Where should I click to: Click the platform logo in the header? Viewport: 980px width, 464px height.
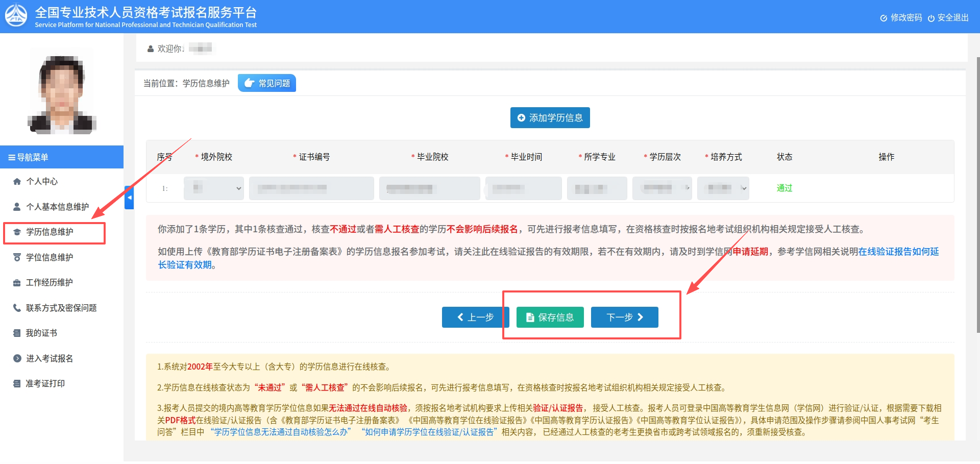[x=16, y=16]
